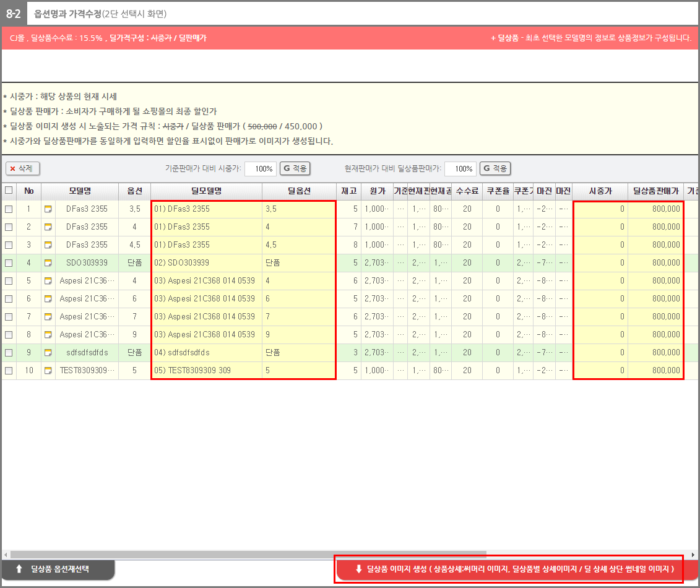The height and width of the screenshot is (588, 700).
Task: Click the note icon in row 9
Action: [48, 353]
